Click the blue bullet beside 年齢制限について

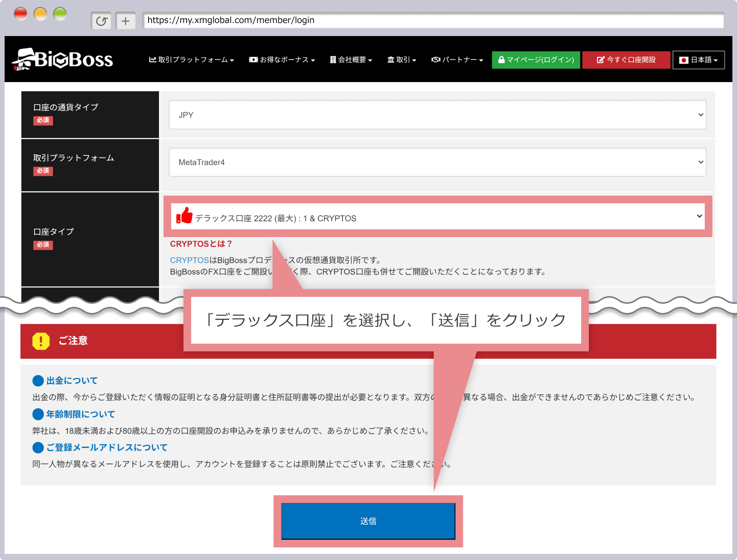click(x=38, y=414)
